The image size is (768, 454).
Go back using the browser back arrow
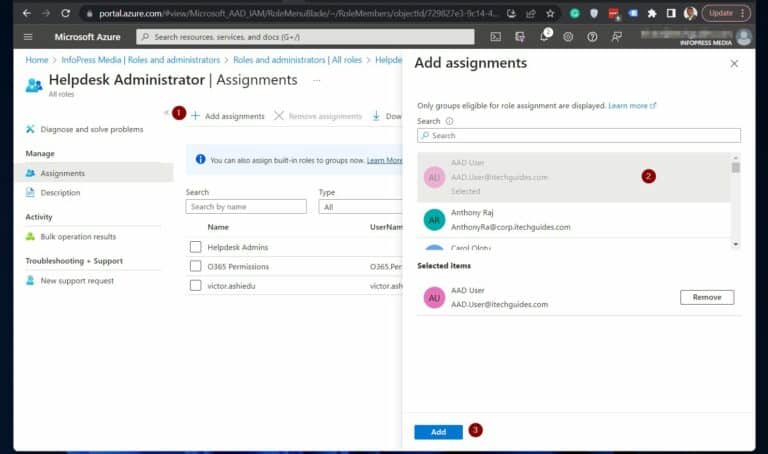27,13
